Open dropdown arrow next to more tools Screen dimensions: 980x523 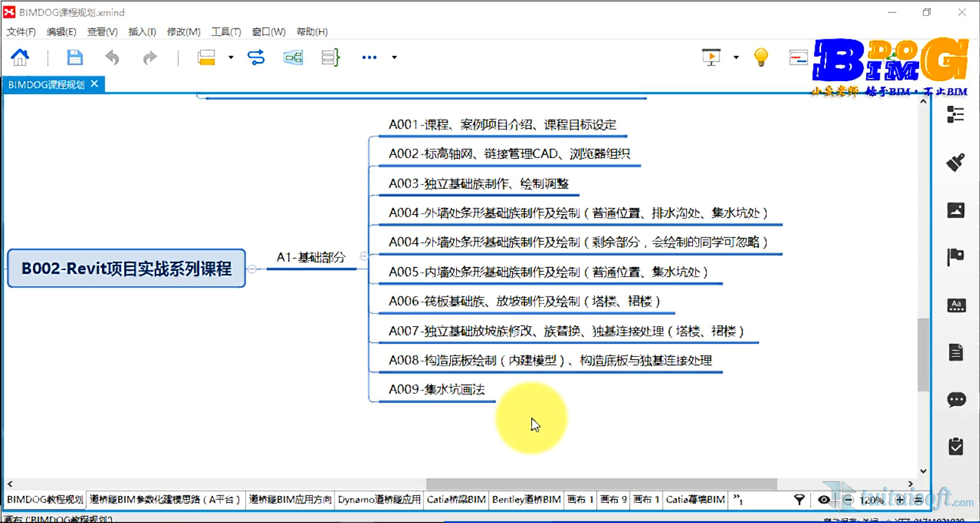coord(394,57)
